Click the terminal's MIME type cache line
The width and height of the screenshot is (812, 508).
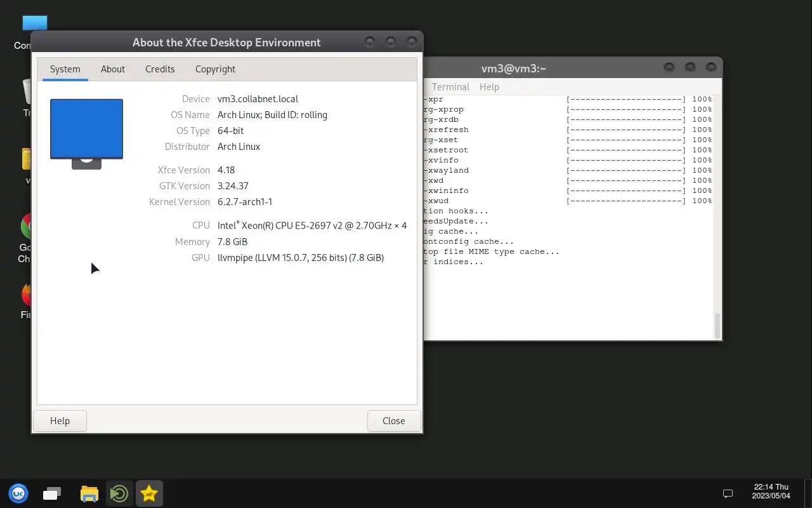492,251
